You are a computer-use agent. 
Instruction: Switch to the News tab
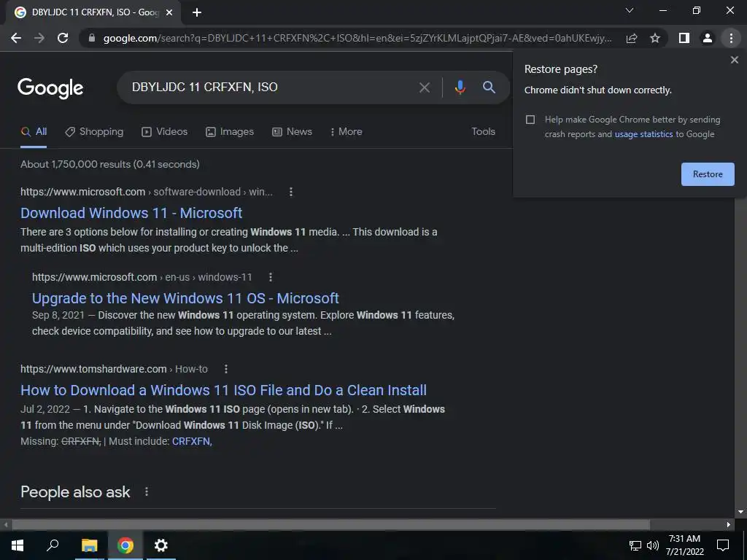(x=292, y=132)
